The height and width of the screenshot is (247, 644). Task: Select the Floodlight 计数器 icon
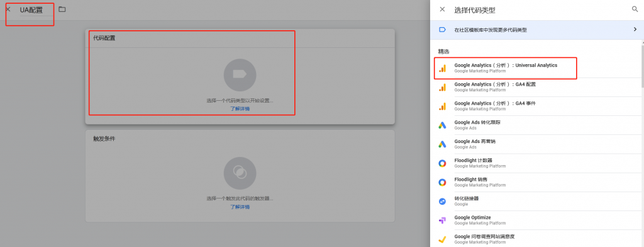442,163
